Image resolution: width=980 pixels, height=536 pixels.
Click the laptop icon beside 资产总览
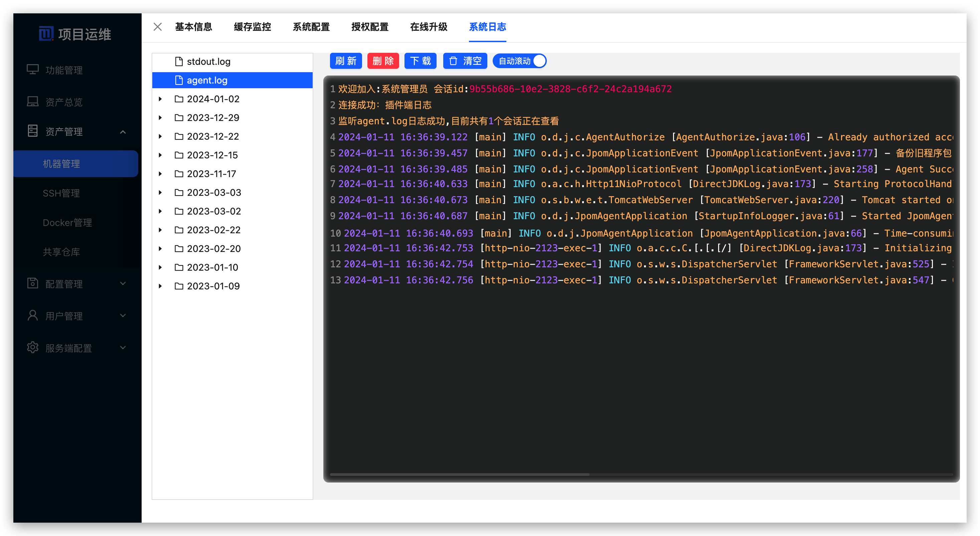coord(33,102)
